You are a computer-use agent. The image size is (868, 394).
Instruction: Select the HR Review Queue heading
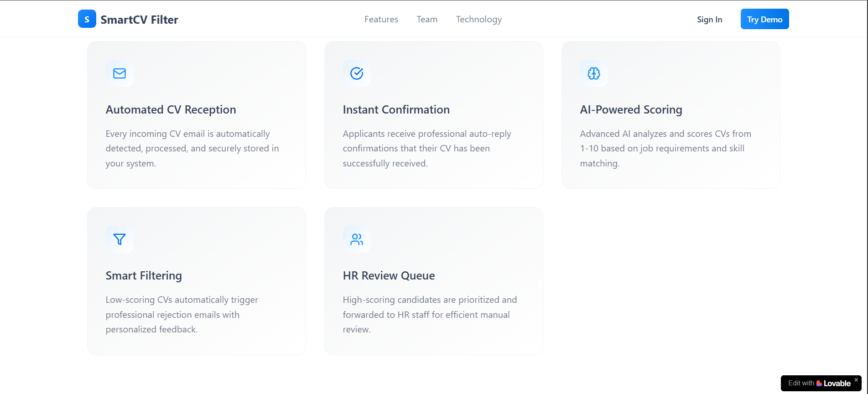(389, 275)
